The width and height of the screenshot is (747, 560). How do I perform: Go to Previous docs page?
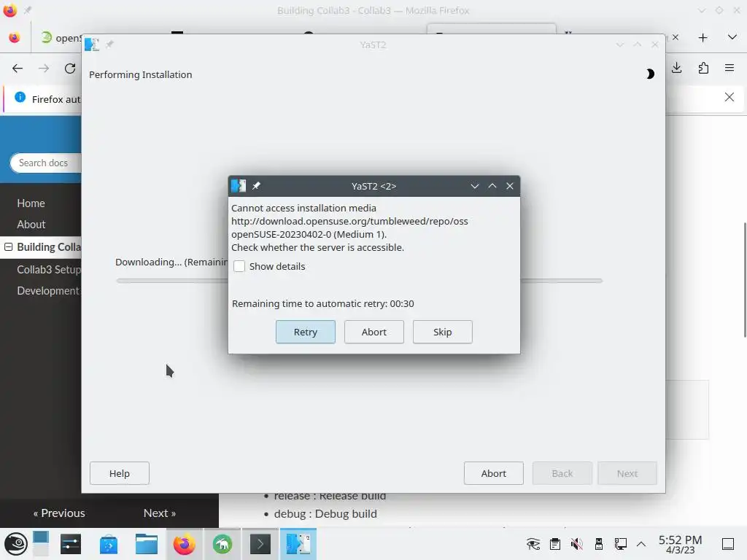59,513
